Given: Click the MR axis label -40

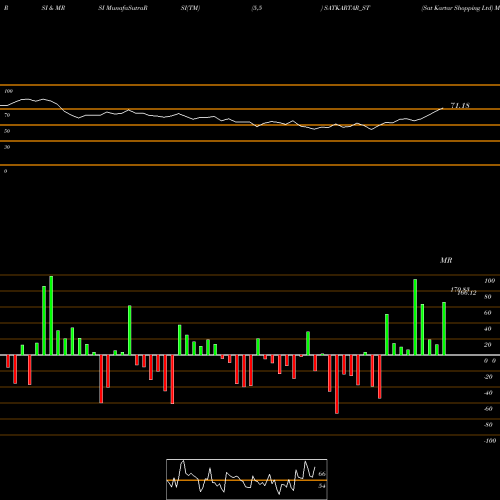Looking at the screenshot, I should pos(488,393).
